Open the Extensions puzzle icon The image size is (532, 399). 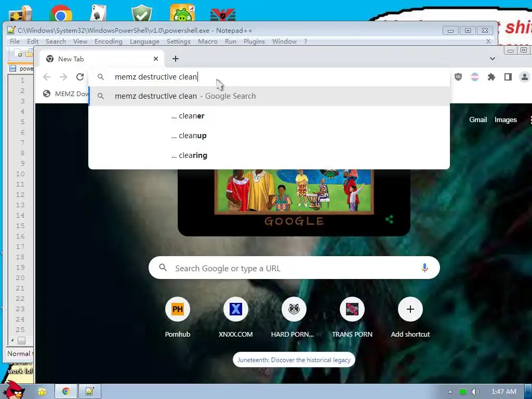click(x=491, y=77)
